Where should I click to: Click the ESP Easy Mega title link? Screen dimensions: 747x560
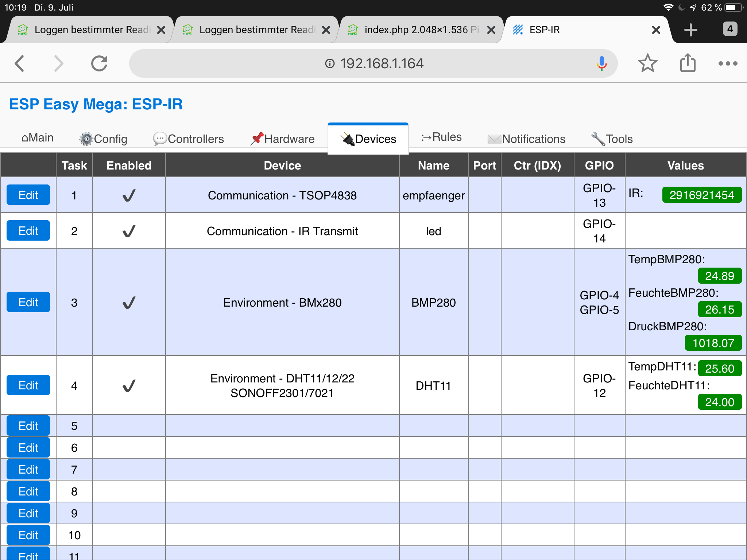[96, 104]
